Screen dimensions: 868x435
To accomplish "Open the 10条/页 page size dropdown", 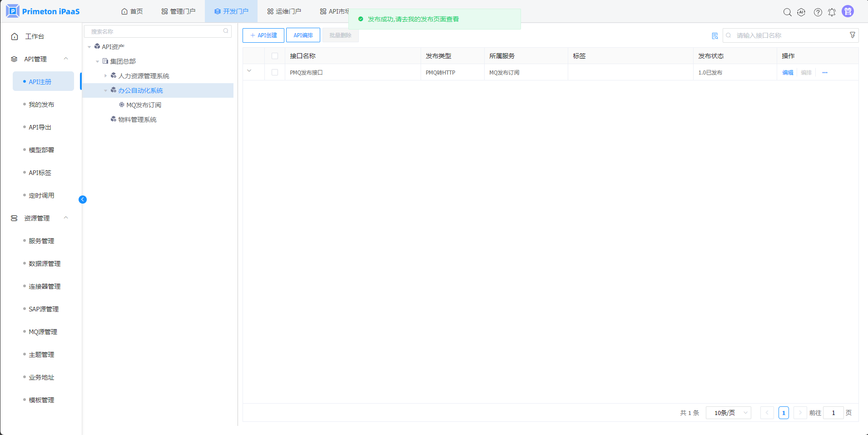I will tap(729, 413).
